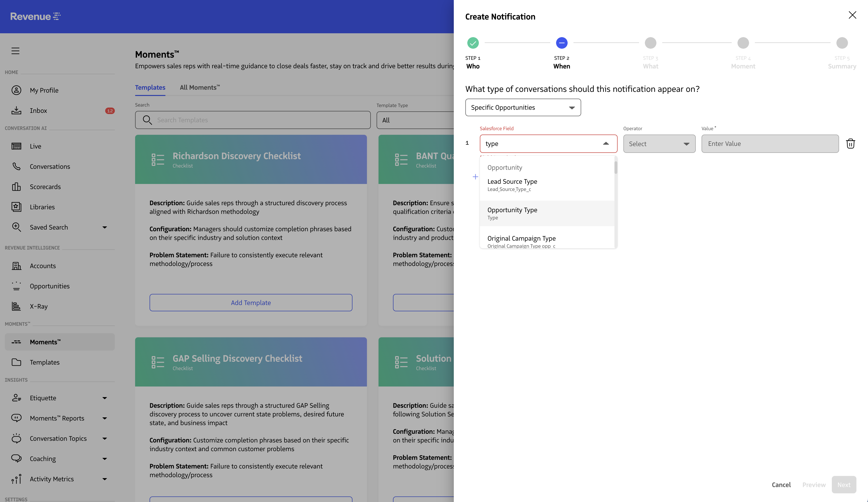Open the Operator Select dropdown
Screen dimensions: 868x502
tap(659, 143)
